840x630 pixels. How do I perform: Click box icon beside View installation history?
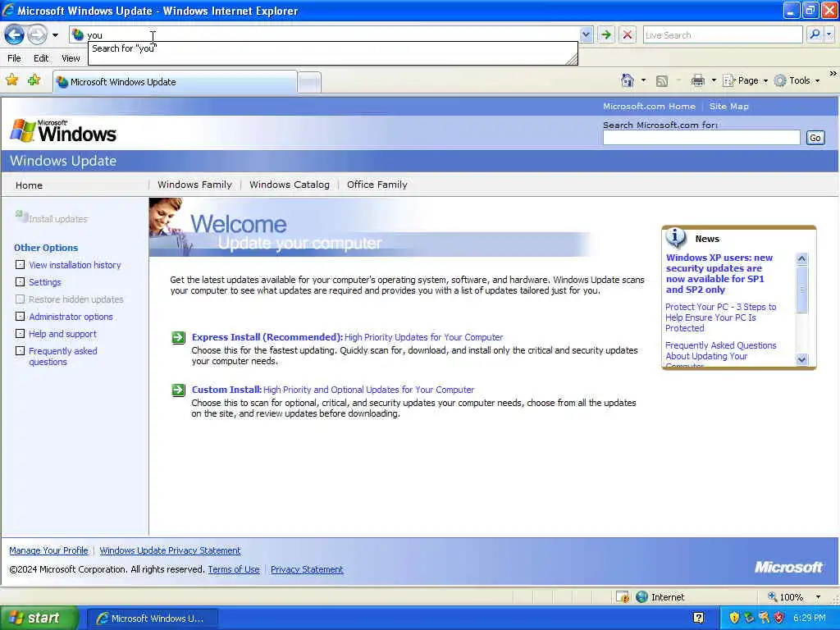pos(20,265)
